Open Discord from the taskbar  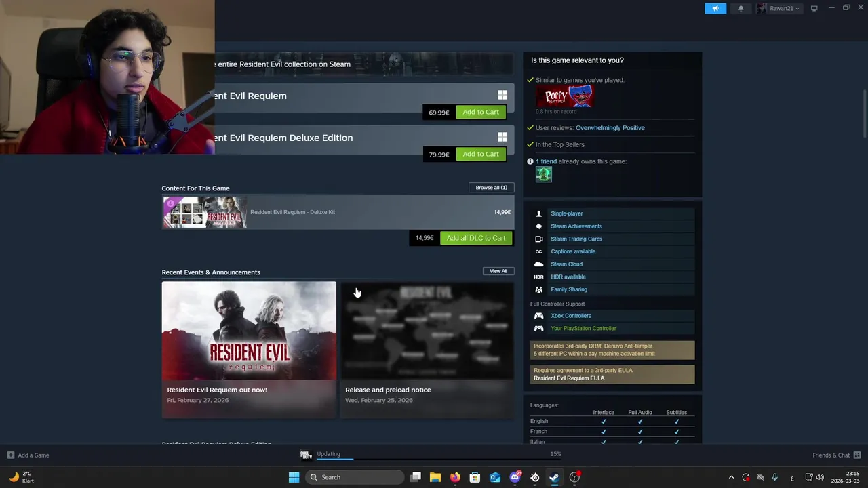(x=515, y=477)
